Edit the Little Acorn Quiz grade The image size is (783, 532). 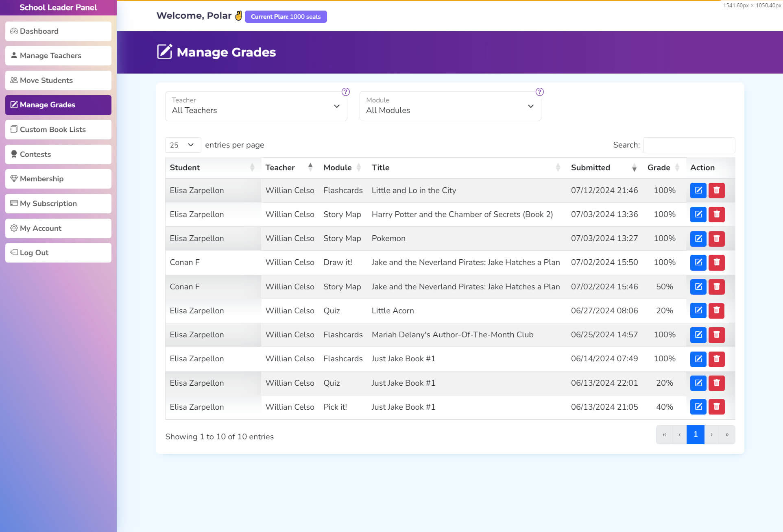coord(698,311)
